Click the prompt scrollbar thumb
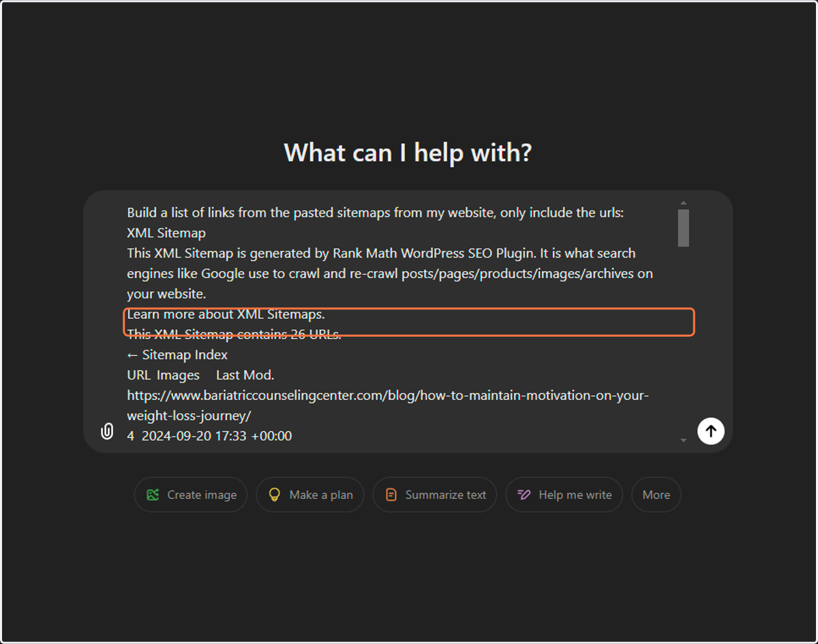This screenshot has width=818, height=644. 684,228
